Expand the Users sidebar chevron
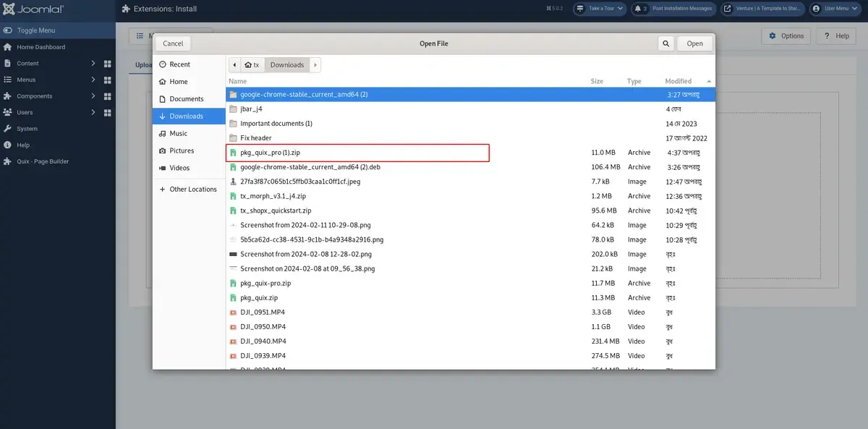Screen dimensions: 868x429 93,112
